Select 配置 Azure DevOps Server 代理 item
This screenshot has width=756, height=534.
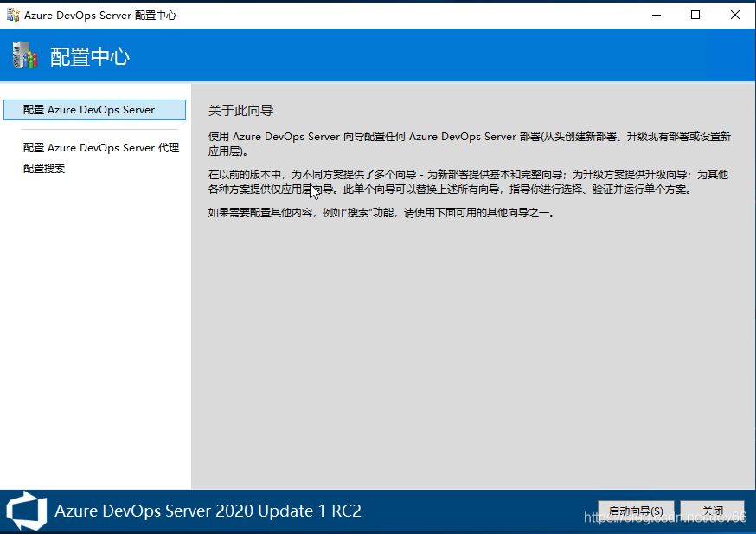(x=101, y=148)
